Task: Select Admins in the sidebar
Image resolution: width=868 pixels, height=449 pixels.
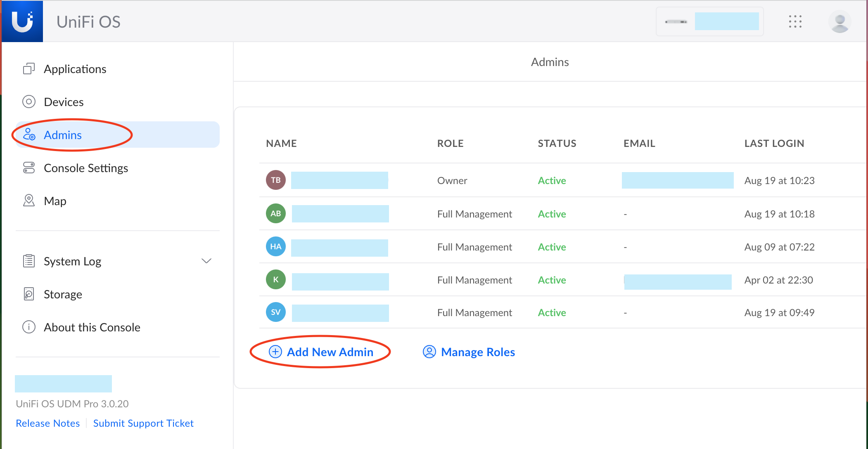Action: [63, 135]
